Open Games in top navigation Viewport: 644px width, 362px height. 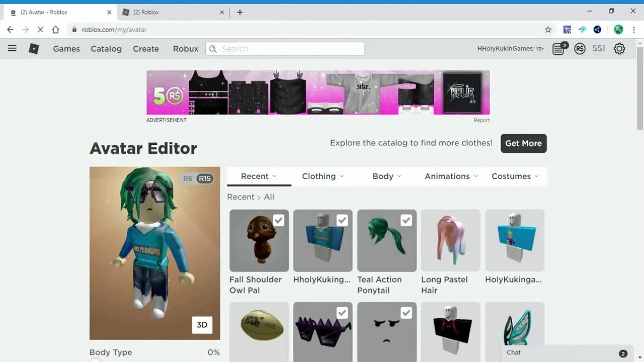(x=66, y=49)
